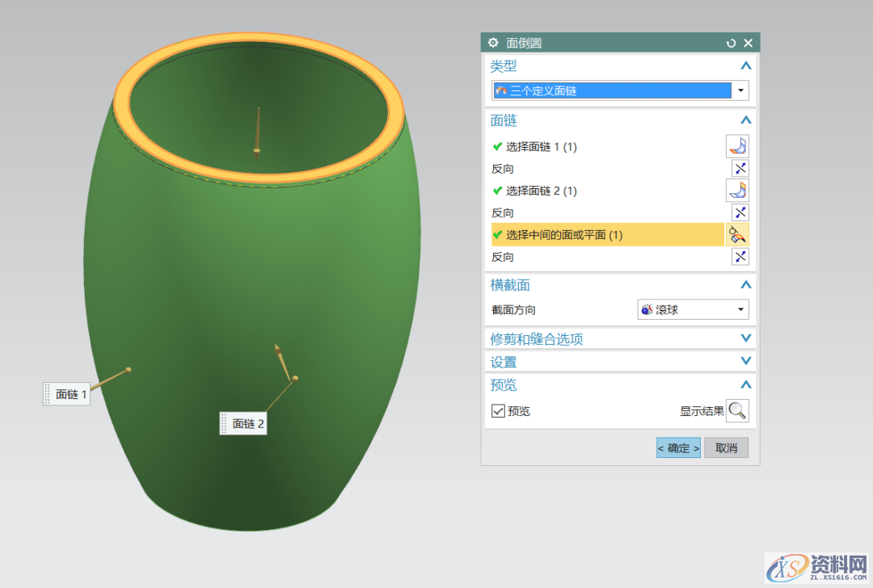This screenshot has width=873, height=588.
Task: Expand the 设置 section
Action: (x=745, y=362)
